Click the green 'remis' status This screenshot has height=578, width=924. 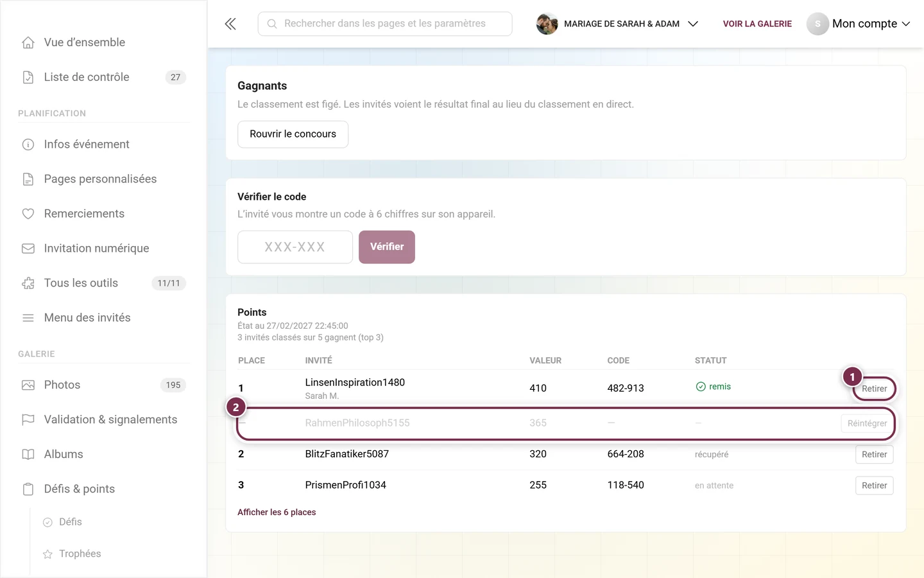(714, 387)
